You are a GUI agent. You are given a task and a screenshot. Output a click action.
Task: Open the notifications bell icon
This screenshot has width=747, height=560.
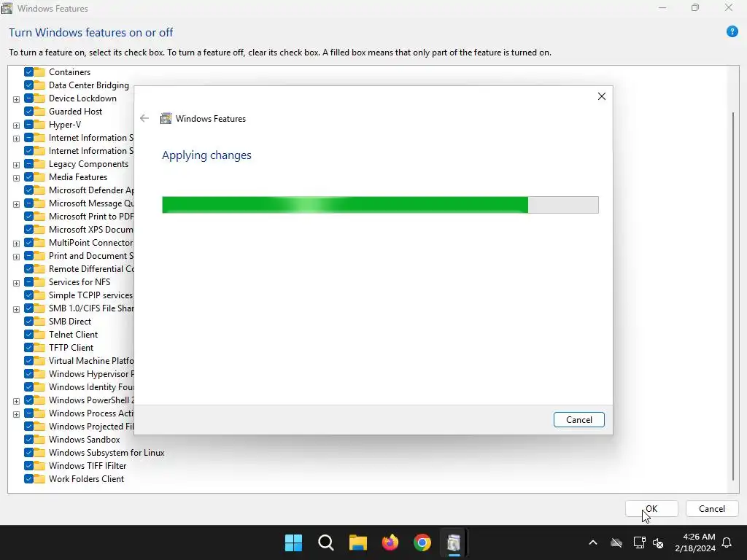click(727, 542)
